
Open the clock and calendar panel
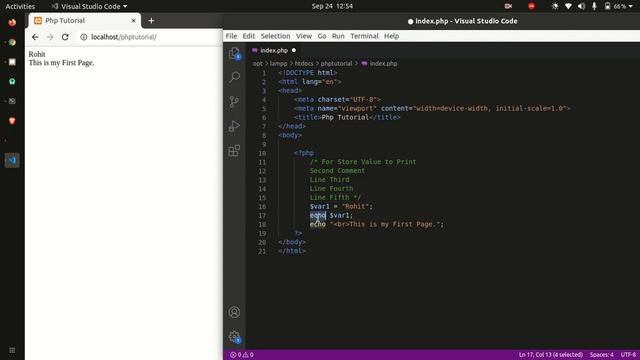[332, 6]
